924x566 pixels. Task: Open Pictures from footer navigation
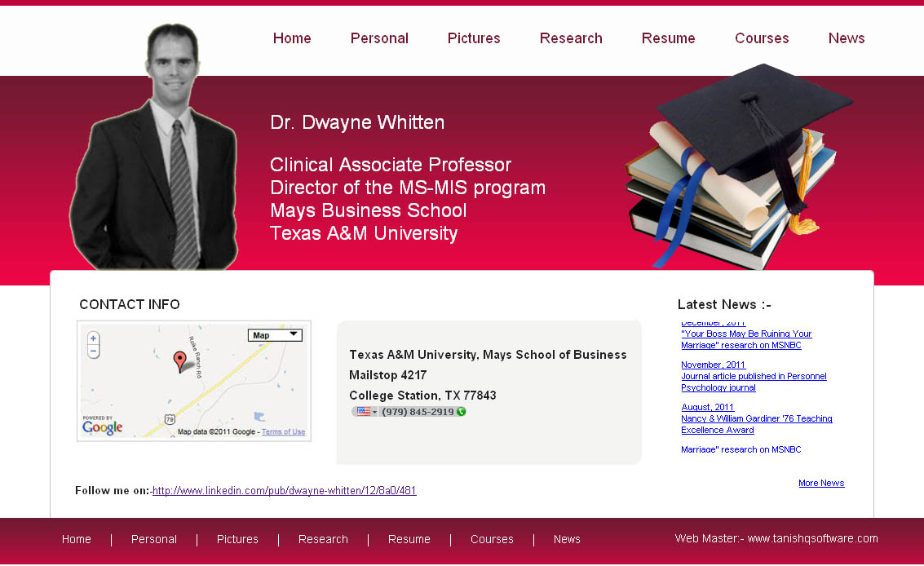[x=237, y=539]
